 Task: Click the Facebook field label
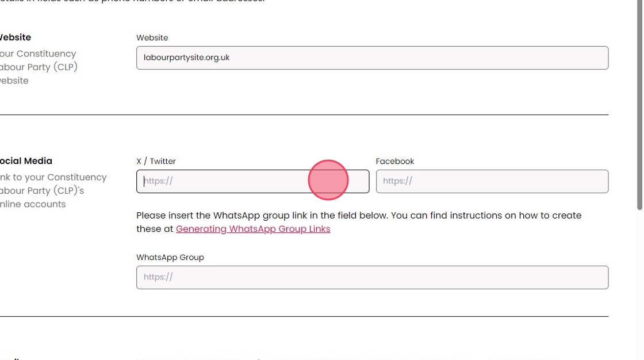coord(395,162)
